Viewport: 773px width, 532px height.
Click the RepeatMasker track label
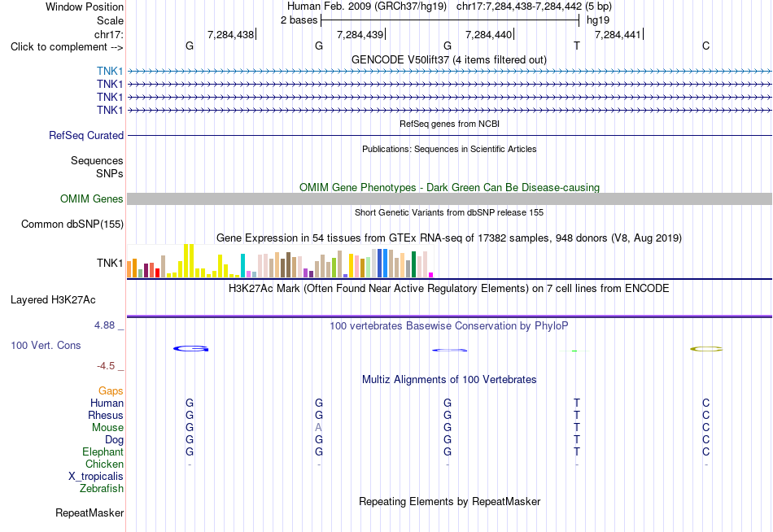(90, 512)
